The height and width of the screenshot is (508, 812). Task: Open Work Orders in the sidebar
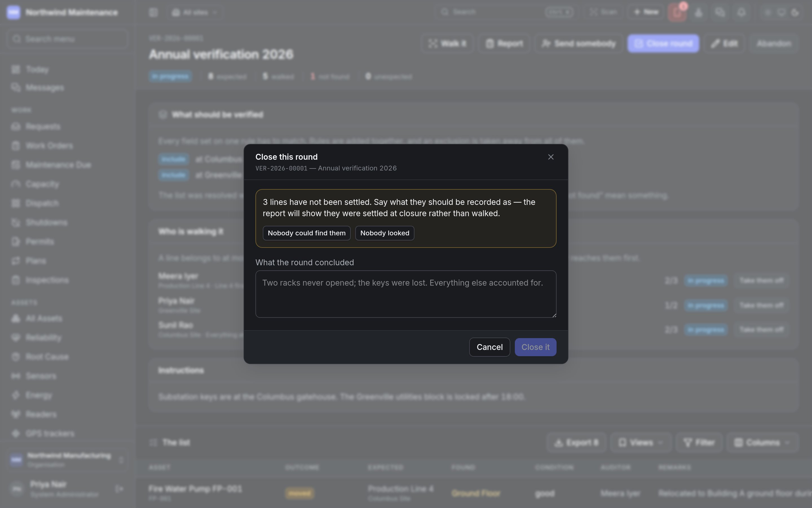pyautogui.click(x=67, y=146)
